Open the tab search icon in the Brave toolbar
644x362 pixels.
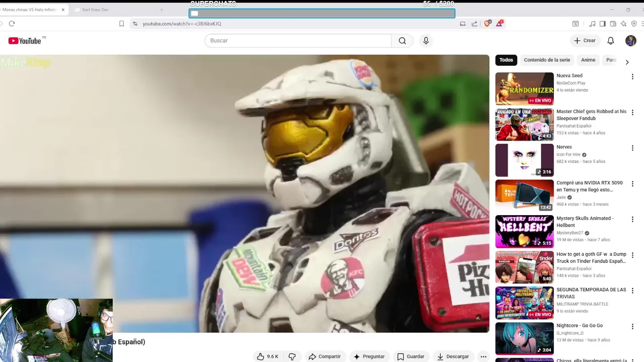[x=576, y=24]
